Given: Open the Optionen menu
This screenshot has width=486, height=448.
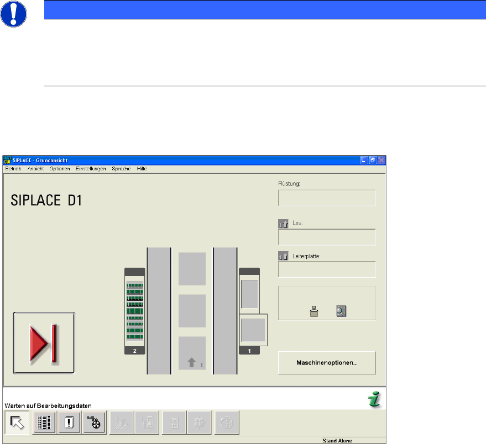Looking at the screenshot, I should 60,169.
